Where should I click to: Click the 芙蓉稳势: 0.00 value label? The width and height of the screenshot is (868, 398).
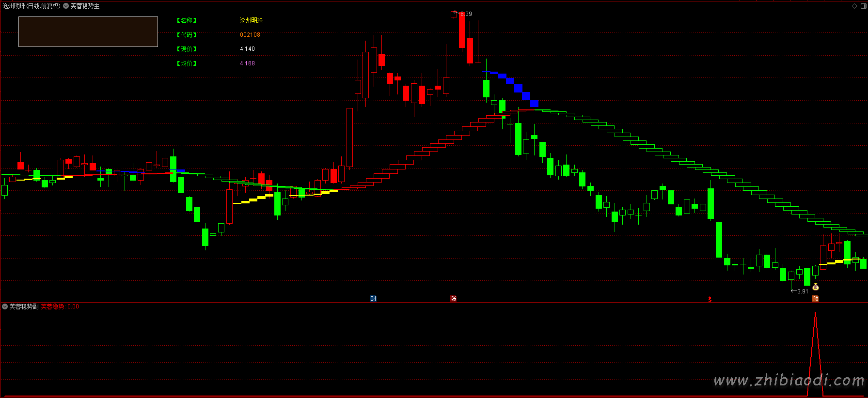point(60,306)
